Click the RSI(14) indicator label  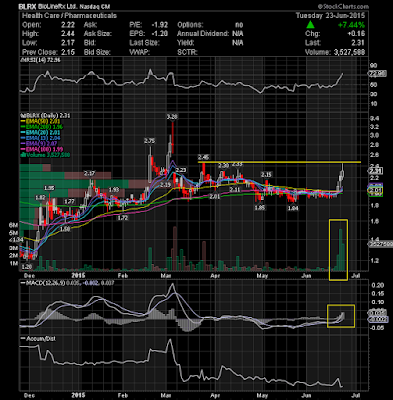pyautogui.click(x=35, y=61)
